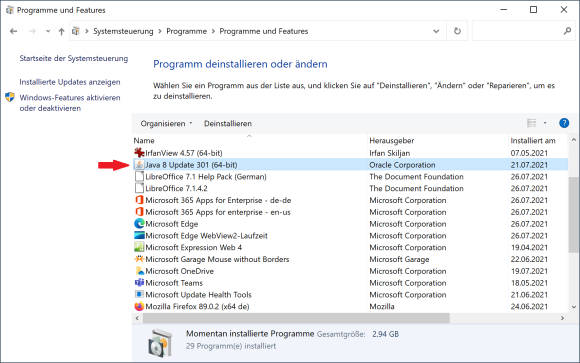Click Systemsteuerung in the breadcrumb
580x363 pixels.
pyautogui.click(x=123, y=31)
